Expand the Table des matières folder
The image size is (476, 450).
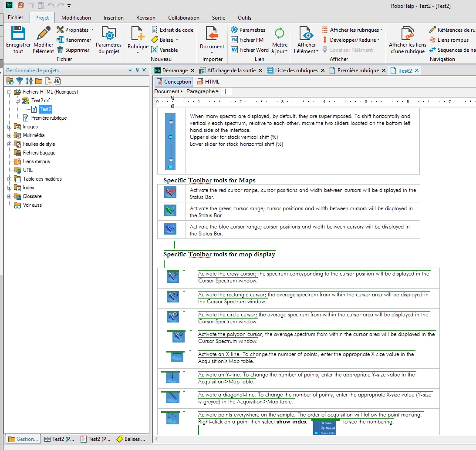10,179
